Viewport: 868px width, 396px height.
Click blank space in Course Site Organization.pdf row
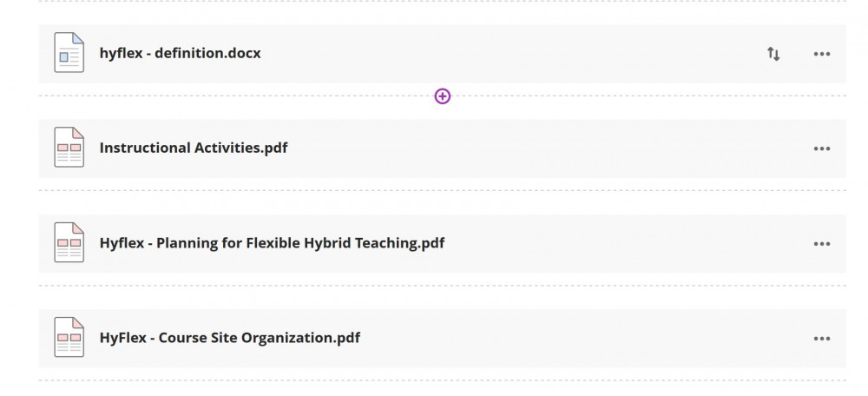pos(582,339)
